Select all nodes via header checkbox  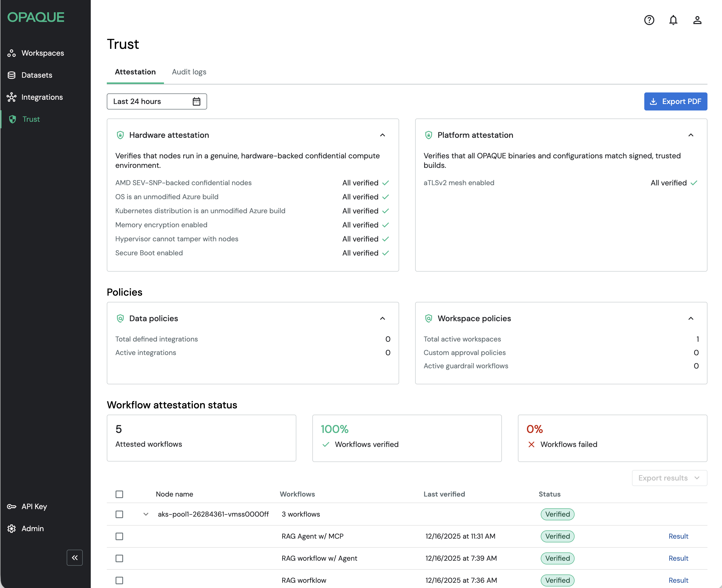[x=119, y=494]
